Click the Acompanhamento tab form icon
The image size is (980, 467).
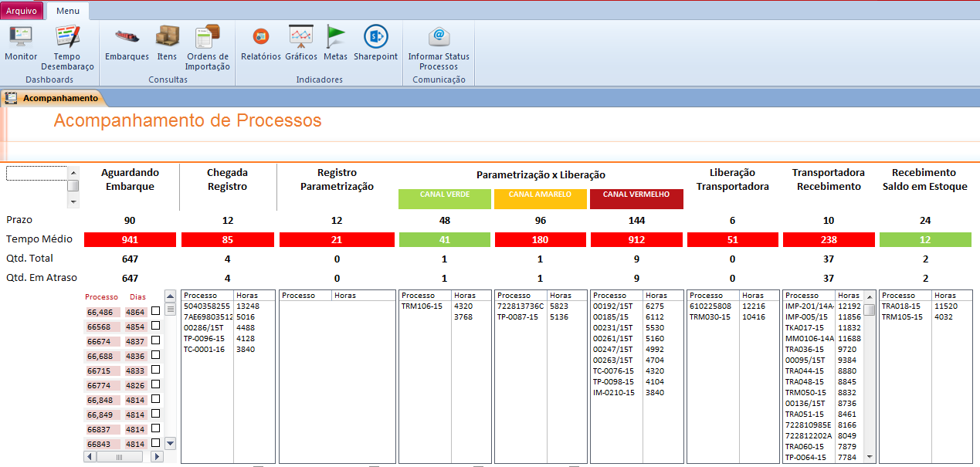point(11,98)
